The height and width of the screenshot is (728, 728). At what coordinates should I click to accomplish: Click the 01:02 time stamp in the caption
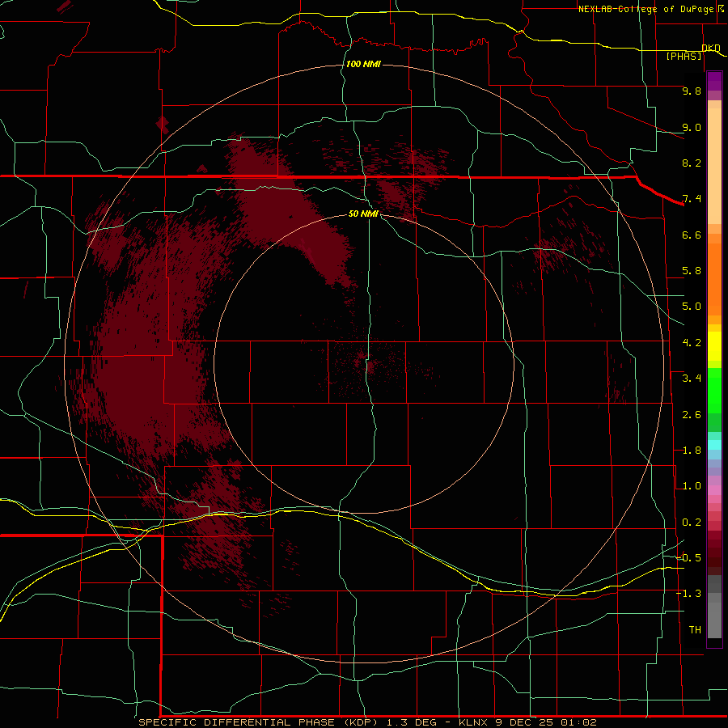[578, 722]
